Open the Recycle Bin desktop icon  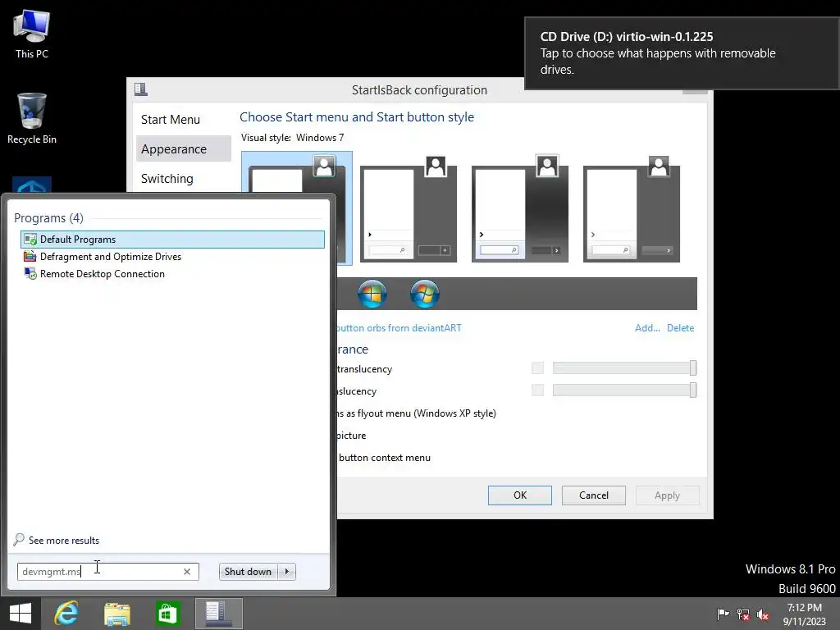point(32,118)
